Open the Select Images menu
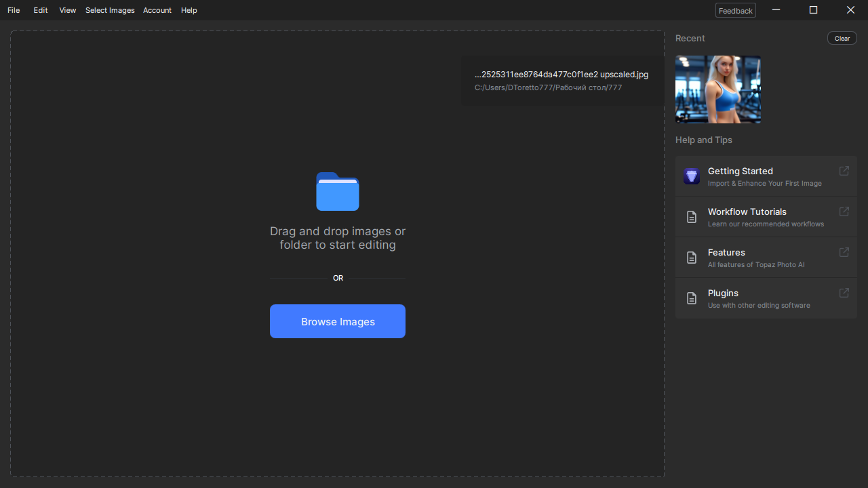Screen dimensions: 868x488 pyautogui.click(x=110, y=10)
